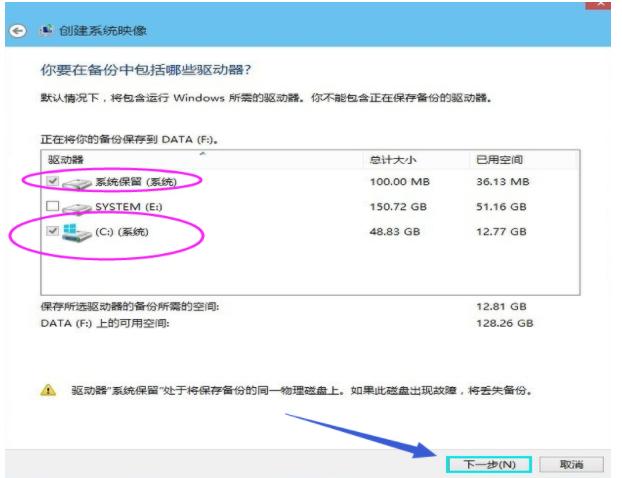Click the 12.81 GB required space value
This screenshot has height=478, width=622.
(501, 307)
